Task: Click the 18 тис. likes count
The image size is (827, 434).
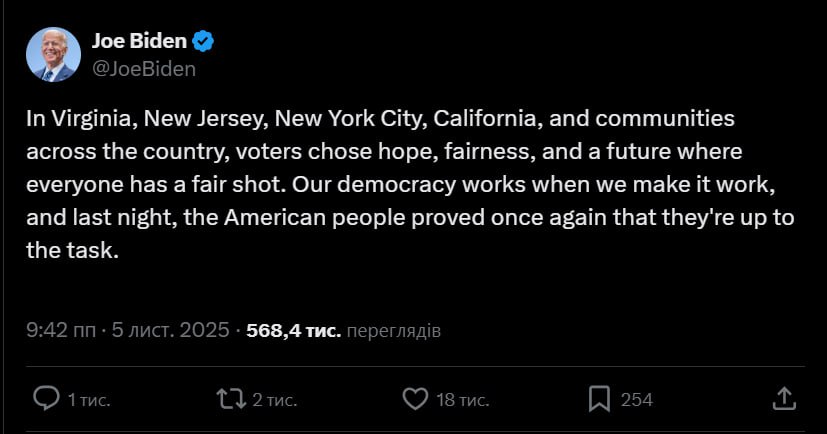Action: click(x=462, y=400)
